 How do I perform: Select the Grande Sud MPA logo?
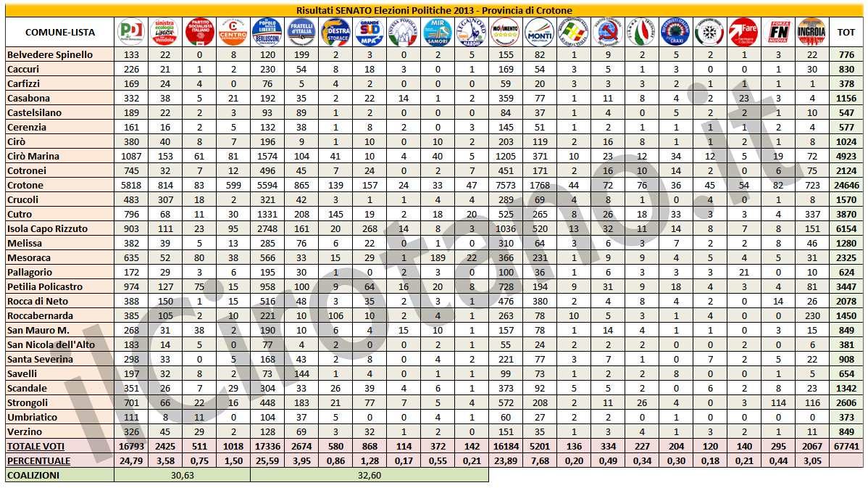click(370, 32)
